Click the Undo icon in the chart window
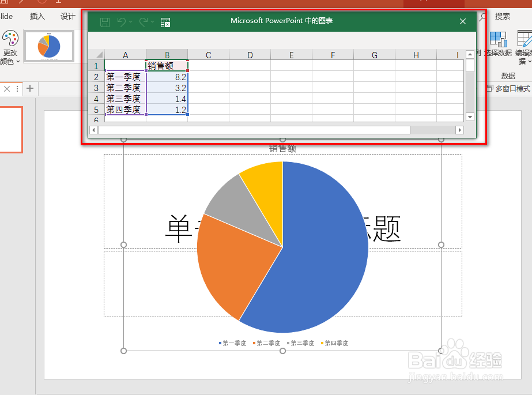 coord(122,22)
